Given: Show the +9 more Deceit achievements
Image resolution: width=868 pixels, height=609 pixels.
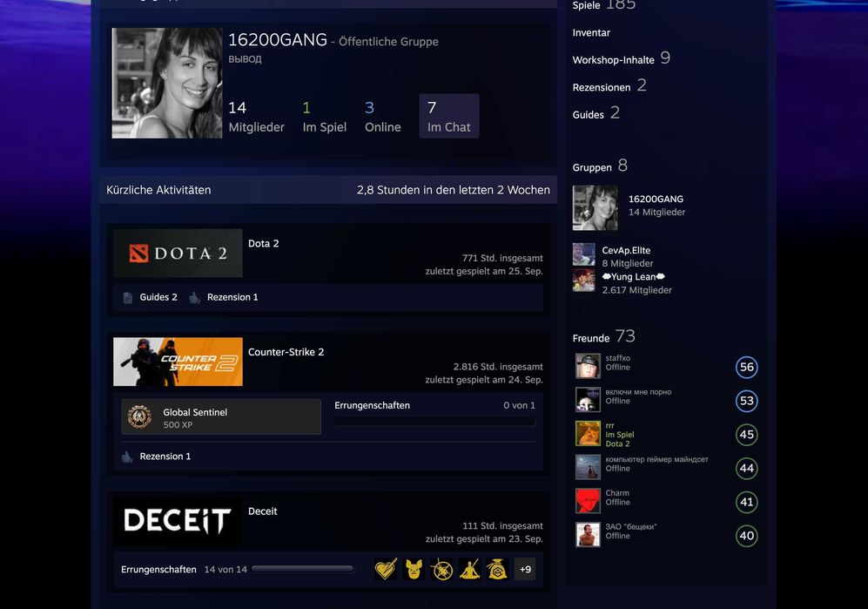Looking at the screenshot, I should [x=525, y=569].
